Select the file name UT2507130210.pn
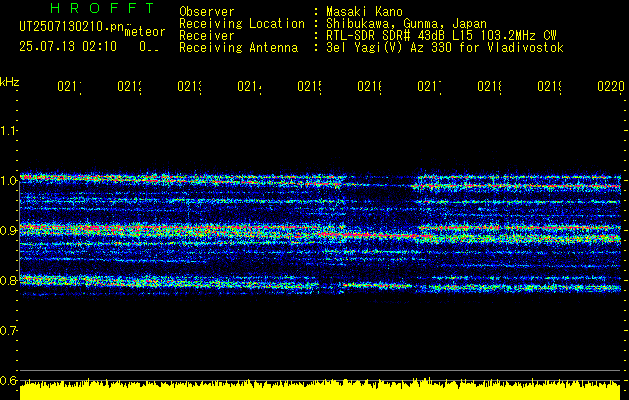The image size is (629, 400). [x=72, y=26]
